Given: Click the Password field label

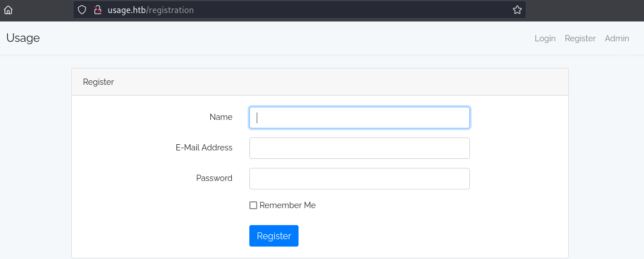Looking at the screenshot, I should 214,178.
